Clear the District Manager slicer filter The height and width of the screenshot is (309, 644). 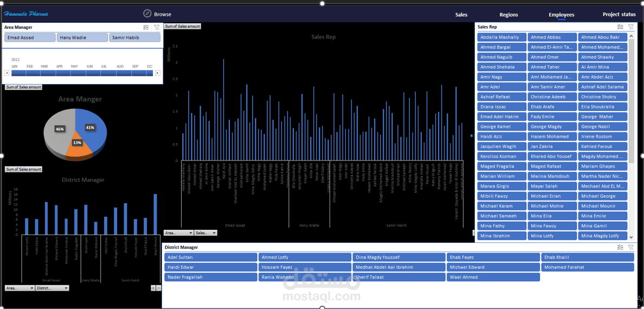(x=630, y=247)
